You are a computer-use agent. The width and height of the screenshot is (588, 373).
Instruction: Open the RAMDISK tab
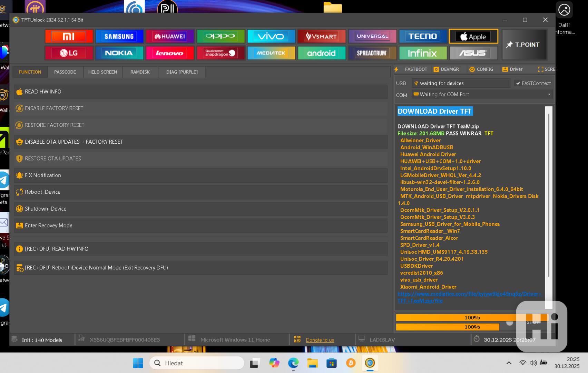(x=140, y=72)
